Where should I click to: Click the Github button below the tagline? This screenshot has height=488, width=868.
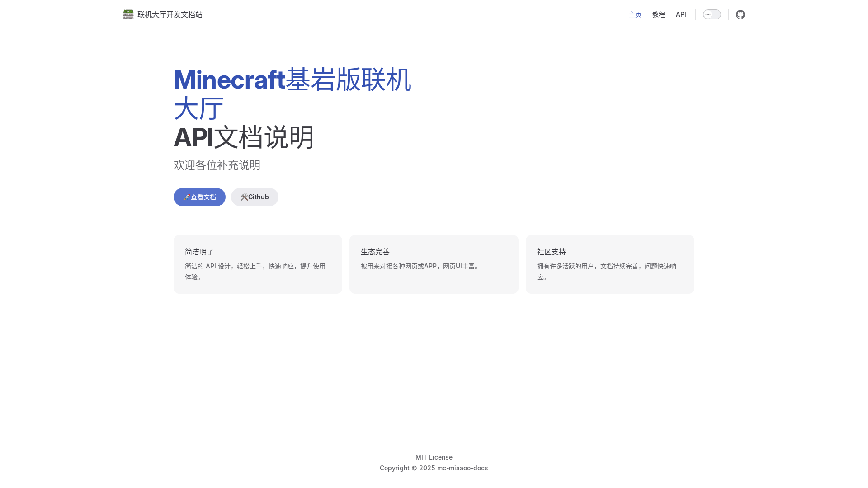pos(255,197)
